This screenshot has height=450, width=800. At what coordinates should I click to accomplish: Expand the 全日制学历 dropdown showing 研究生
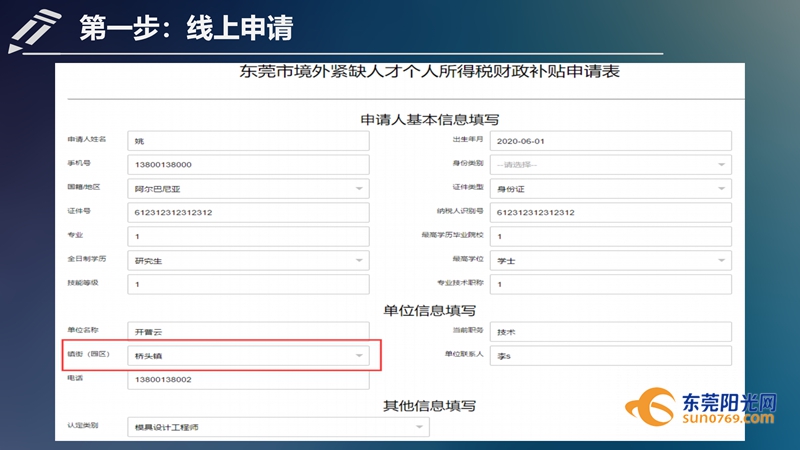248,260
